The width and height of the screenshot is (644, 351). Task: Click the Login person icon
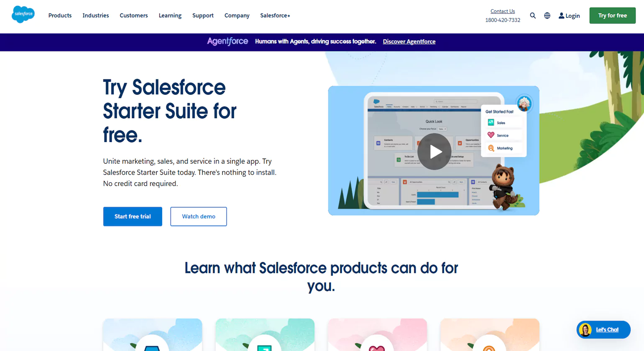pos(561,15)
